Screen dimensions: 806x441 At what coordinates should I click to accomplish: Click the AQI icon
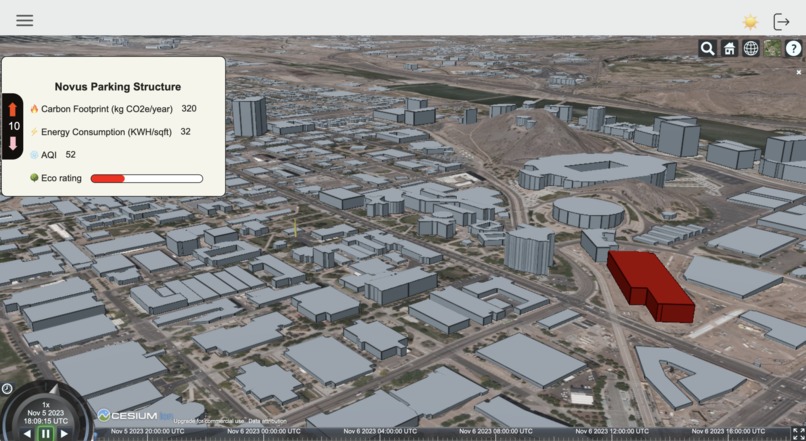tap(34, 155)
